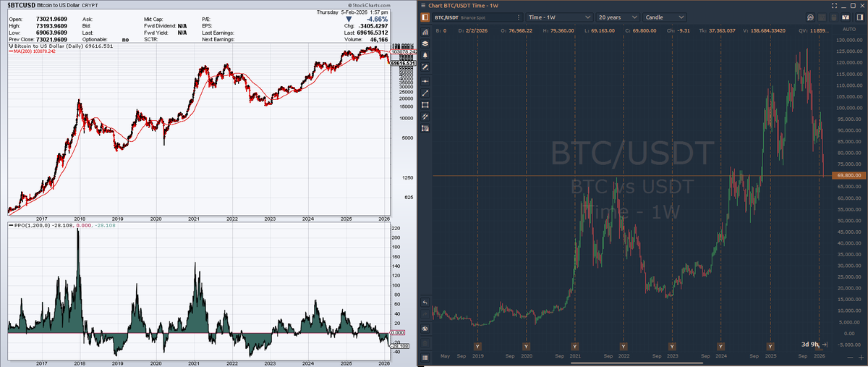The width and height of the screenshot is (868, 367).
Task: Toggle the right panel layout icon
Action: 859,17
